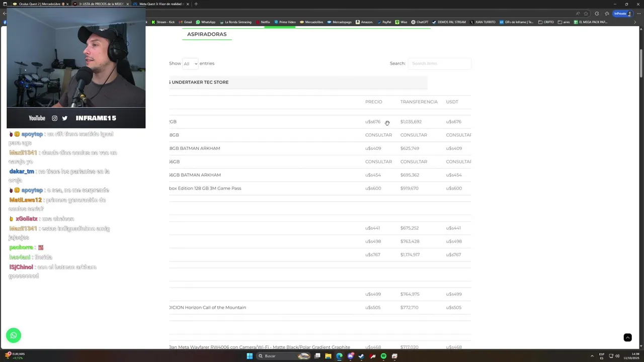Click the Meta Wayfarer RW4006 row
644x362 pixels.
click(x=320, y=346)
